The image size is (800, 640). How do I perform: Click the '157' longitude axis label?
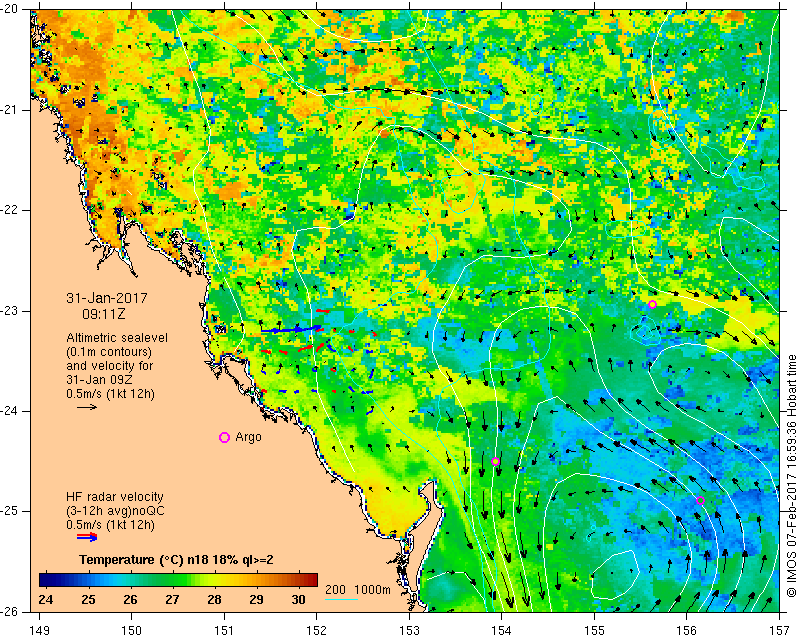coord(780,630)
